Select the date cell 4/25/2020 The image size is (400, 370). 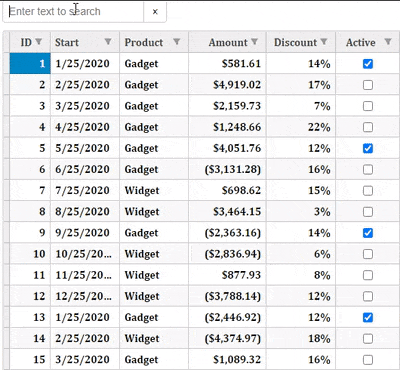pyautogui.click(x=85, y=127)
